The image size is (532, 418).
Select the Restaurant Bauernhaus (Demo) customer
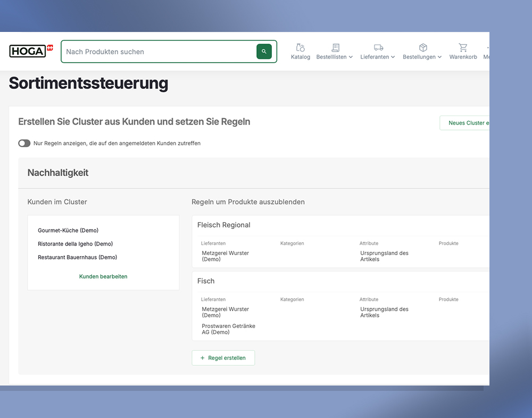pyautogui.click(x=77, y=257)
